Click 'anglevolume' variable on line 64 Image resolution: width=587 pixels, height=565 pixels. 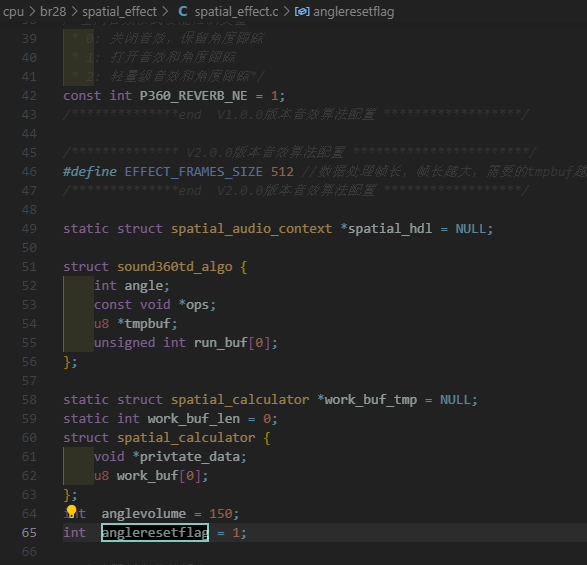144,514
